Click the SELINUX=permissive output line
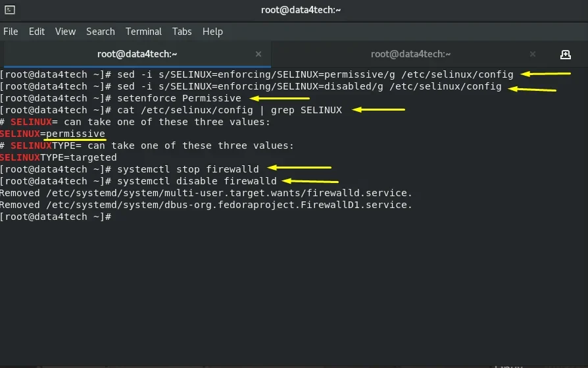This screenshot has width=588, height=368. (53, 134)
